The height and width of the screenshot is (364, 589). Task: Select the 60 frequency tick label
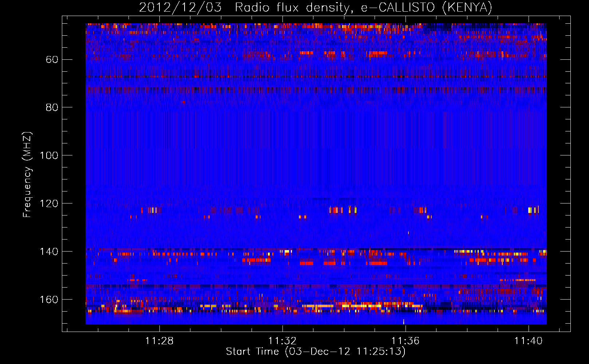click(x=52, y=59)
